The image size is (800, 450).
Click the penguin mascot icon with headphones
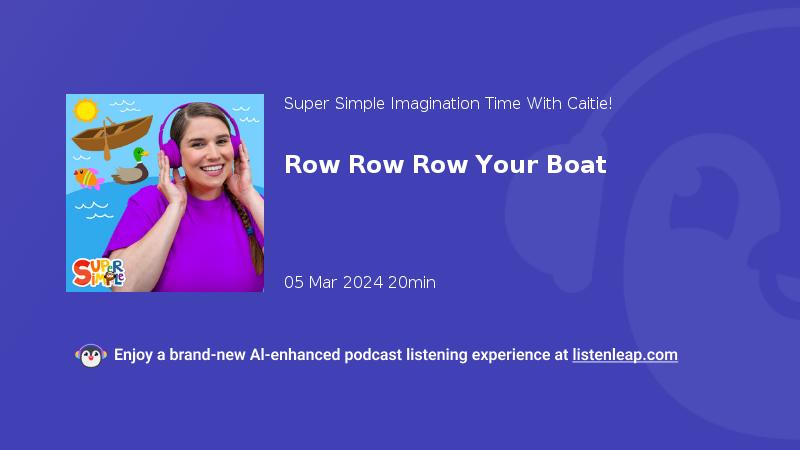(x=91, y=356)
